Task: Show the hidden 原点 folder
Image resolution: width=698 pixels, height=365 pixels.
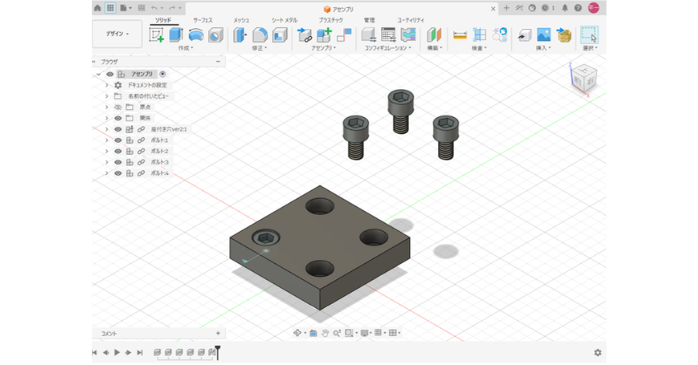Action: click(118, 107)
